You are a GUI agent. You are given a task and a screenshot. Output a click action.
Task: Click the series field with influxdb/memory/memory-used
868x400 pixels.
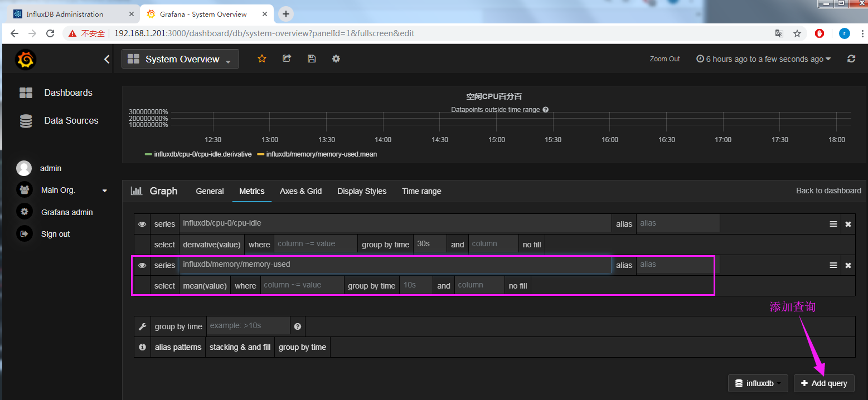(x=395, y=265)
